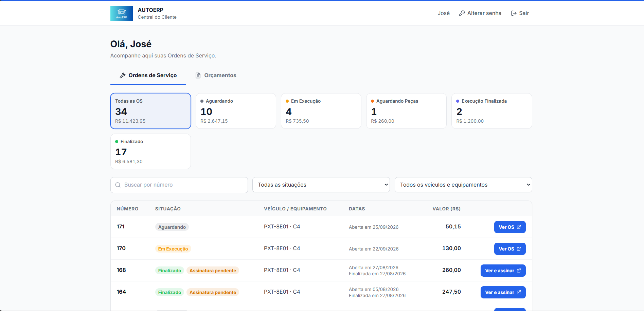Select the Ordens de Serviço tab
Screen dimensions: 644x311
(x=148, y=75)
